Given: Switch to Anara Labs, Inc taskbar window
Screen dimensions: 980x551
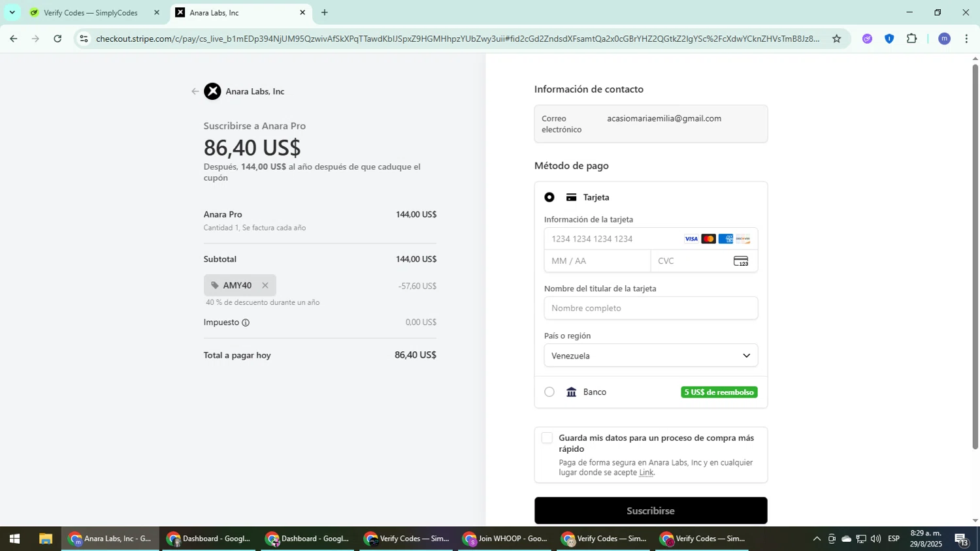Looking at the screenshot, I should pyautogui.click(x=110, y=539).
